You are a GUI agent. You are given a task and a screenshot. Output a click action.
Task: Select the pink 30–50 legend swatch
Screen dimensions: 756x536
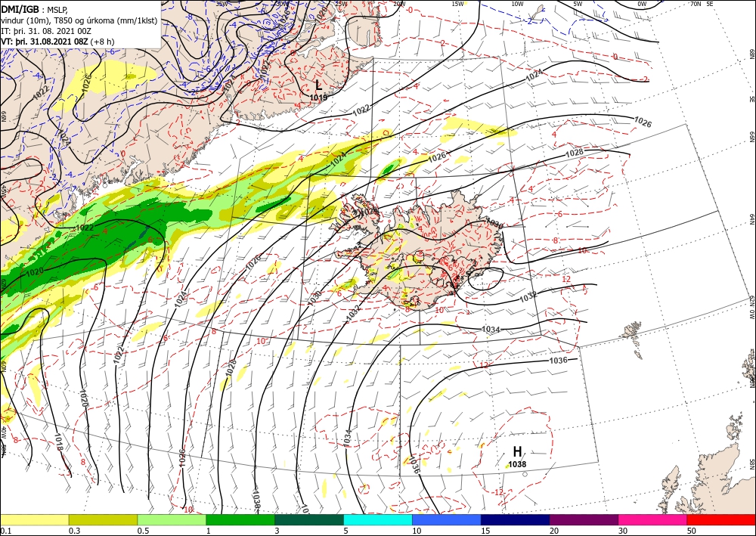click(653, 519)
